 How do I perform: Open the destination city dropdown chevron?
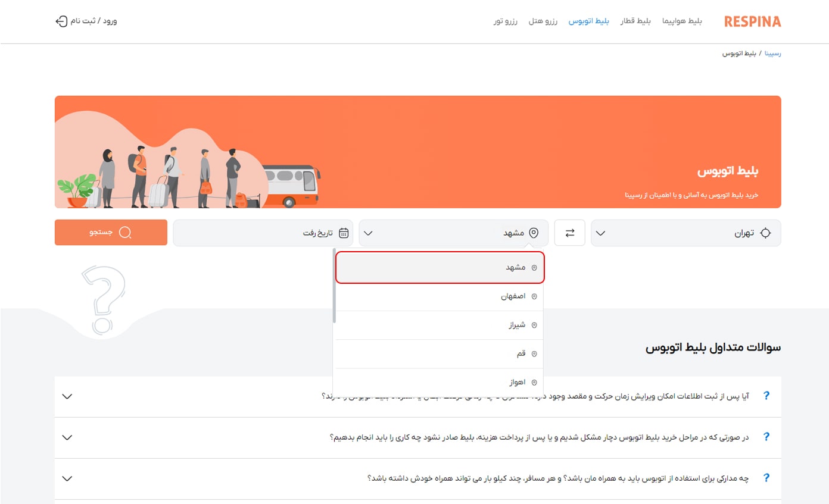(x=367, y=233)
